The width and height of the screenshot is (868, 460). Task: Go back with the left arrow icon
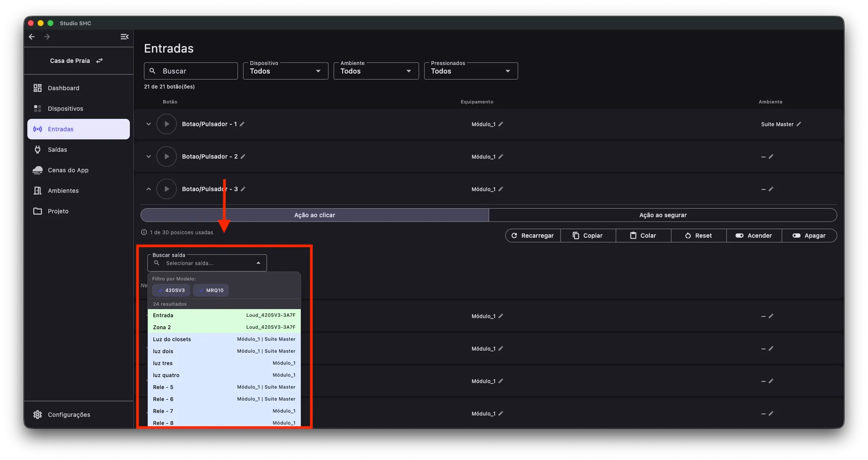coord(32,37)
